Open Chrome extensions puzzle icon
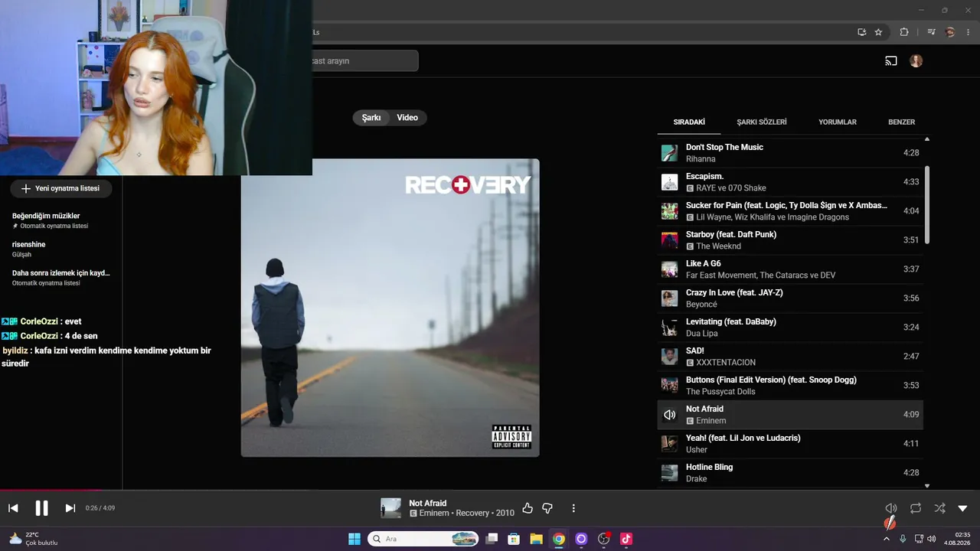 pos(904,32)
